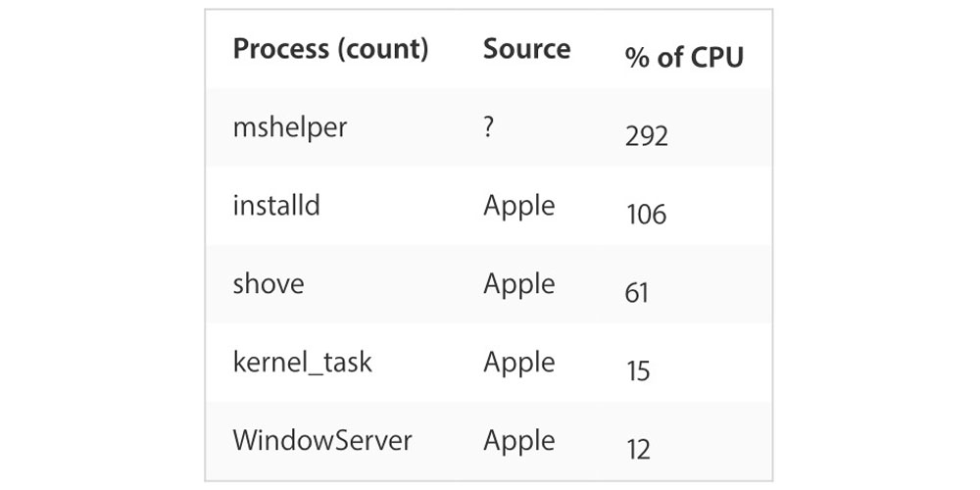The height and width of the screenshot is (490, 980).
Task: Click the Apple source in the kernel_task row
Action: 518,363
